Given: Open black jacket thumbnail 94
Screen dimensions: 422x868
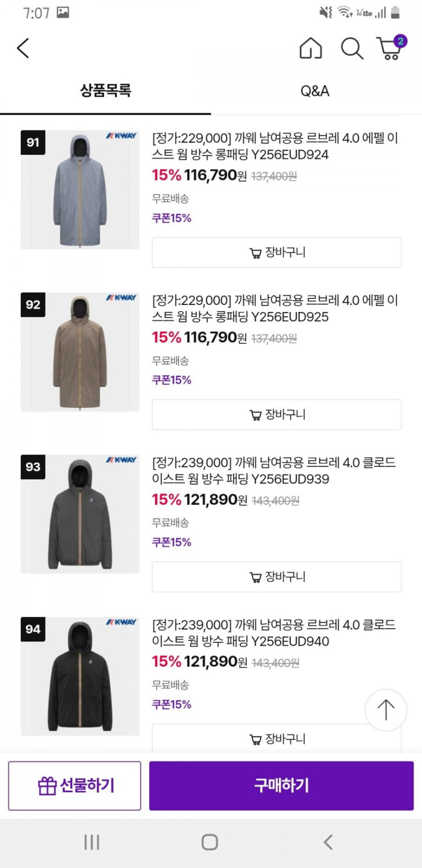Looking at the screenshot, I should tap(80, 676).
